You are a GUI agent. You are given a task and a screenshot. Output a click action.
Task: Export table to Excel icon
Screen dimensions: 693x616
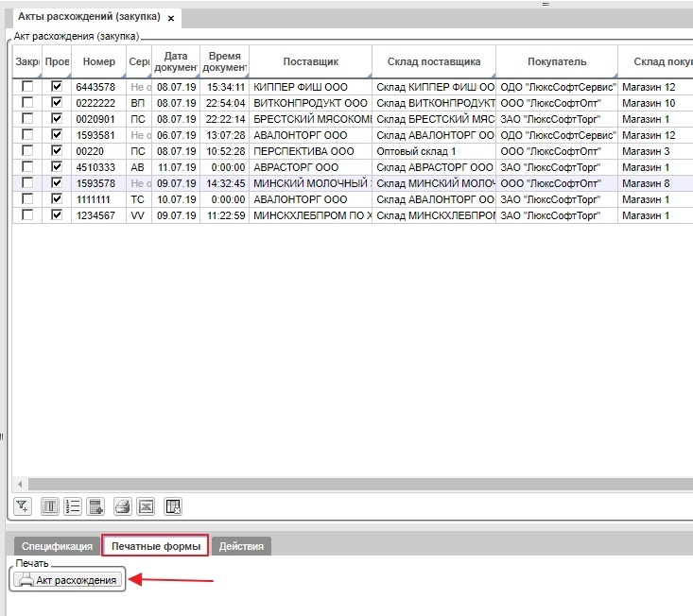coord(146,506)
